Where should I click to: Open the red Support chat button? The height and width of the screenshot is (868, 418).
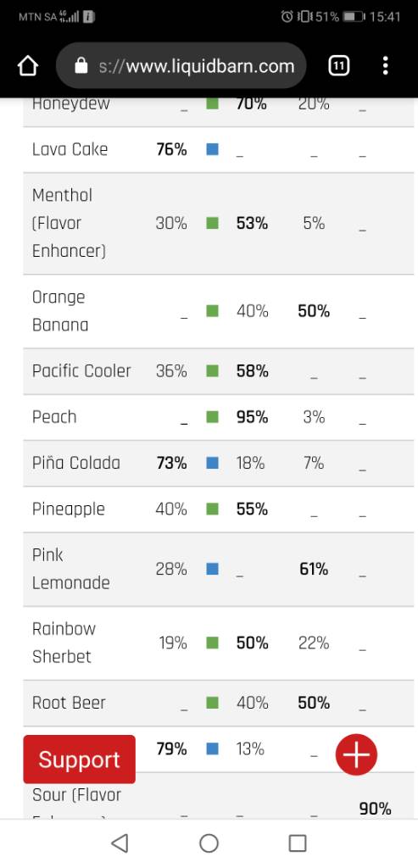79,759
